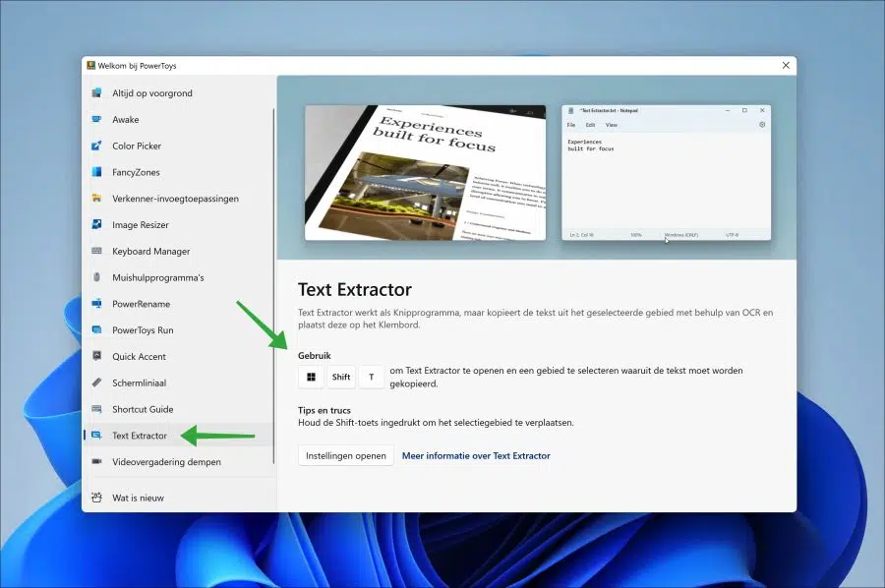Click the sidebar vertical scrollbar
885x588 pixels.
click(x=274, y=285)
